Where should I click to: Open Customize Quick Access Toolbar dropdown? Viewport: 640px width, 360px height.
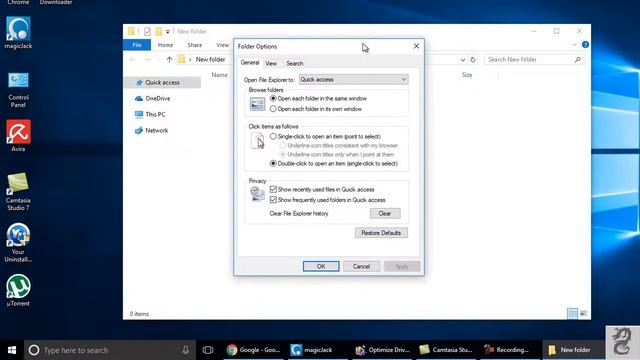(x=167, y=32)
